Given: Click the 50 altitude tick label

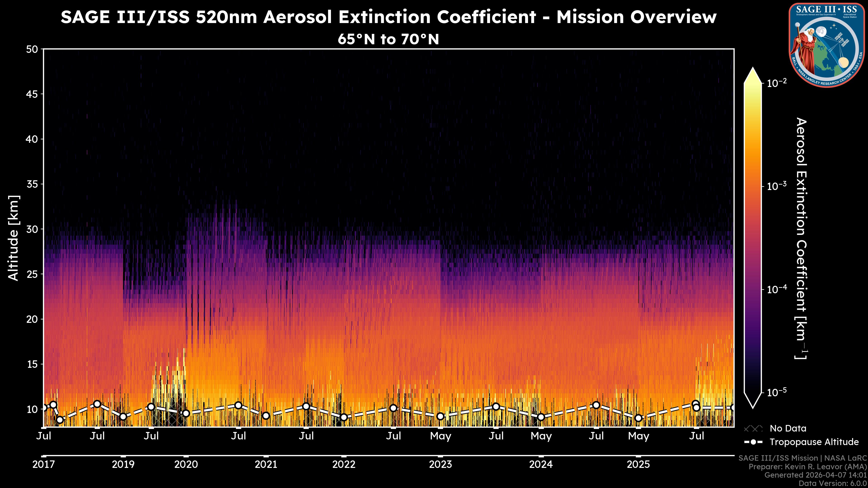Looking at the screenshot, I should pos(32,49).
